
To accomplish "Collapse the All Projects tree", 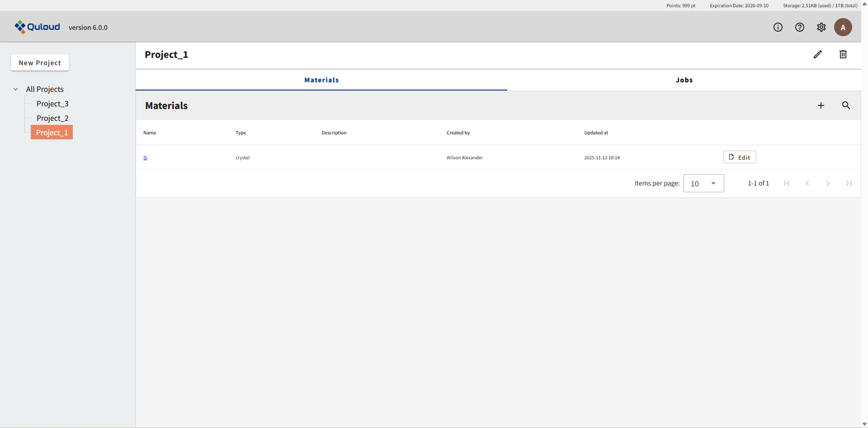I will pyautogui.click(x=16, y=89).
